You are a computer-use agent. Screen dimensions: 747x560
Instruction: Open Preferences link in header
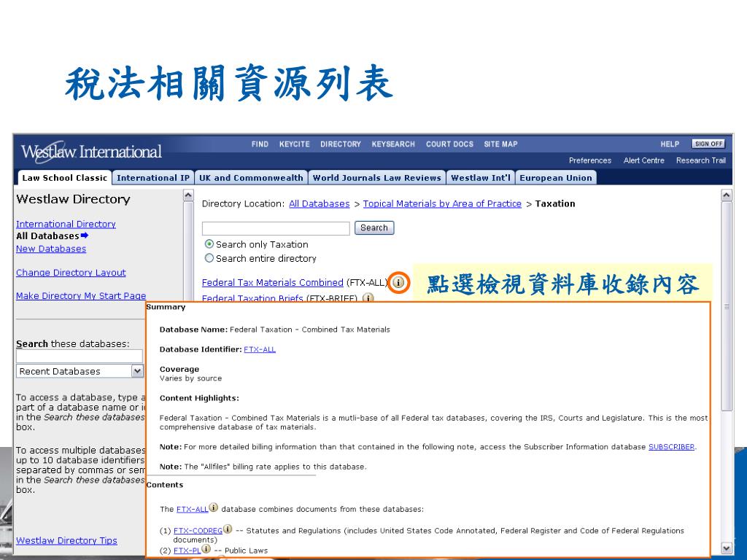coord(590,160)
